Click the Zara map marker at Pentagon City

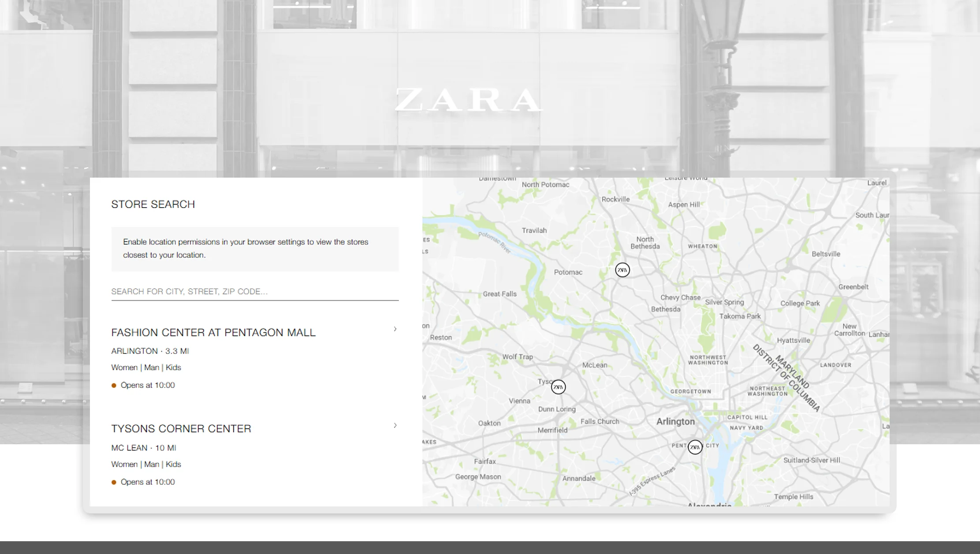[695, 447]
